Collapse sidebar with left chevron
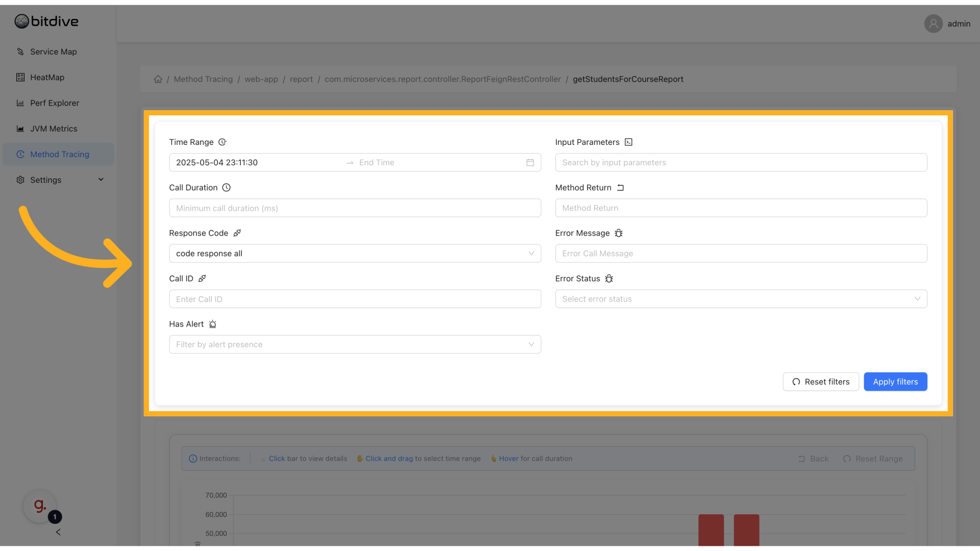Image resolution: width=980 pixels, height=551 pixels. (x=58, y=532)
